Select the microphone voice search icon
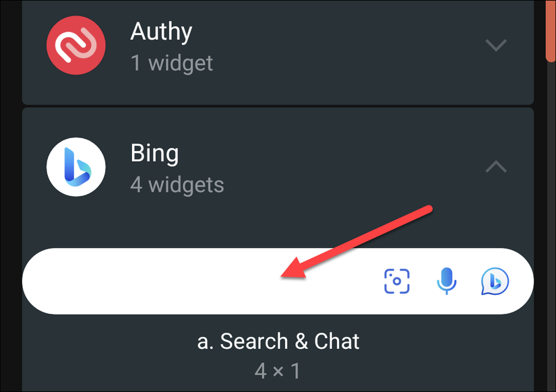 (x=446, y=281)
